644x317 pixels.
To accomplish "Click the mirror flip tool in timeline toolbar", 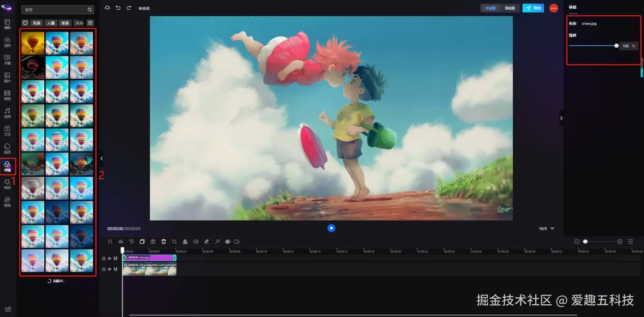I will 121,242.
